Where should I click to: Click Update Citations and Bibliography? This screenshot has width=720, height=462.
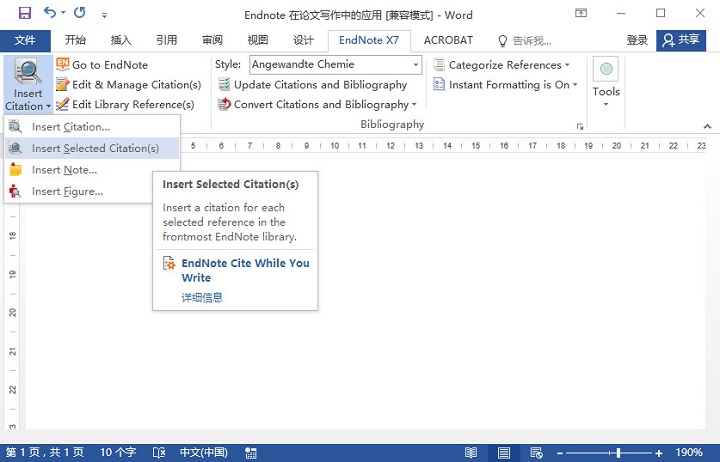click(x=313, y=85)
